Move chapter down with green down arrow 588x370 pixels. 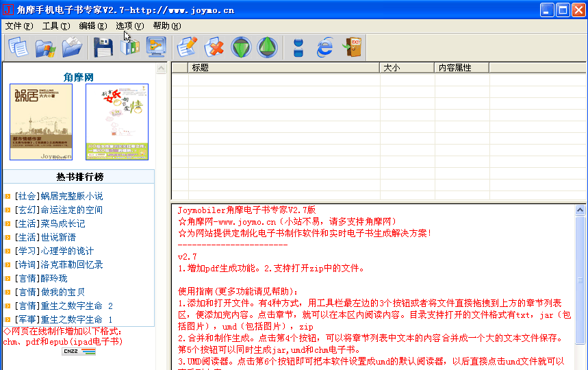coord(241,48)
